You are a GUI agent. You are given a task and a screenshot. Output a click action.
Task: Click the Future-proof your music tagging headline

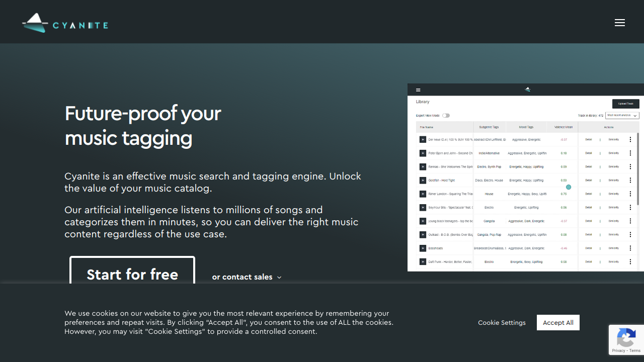coord(143,126)
